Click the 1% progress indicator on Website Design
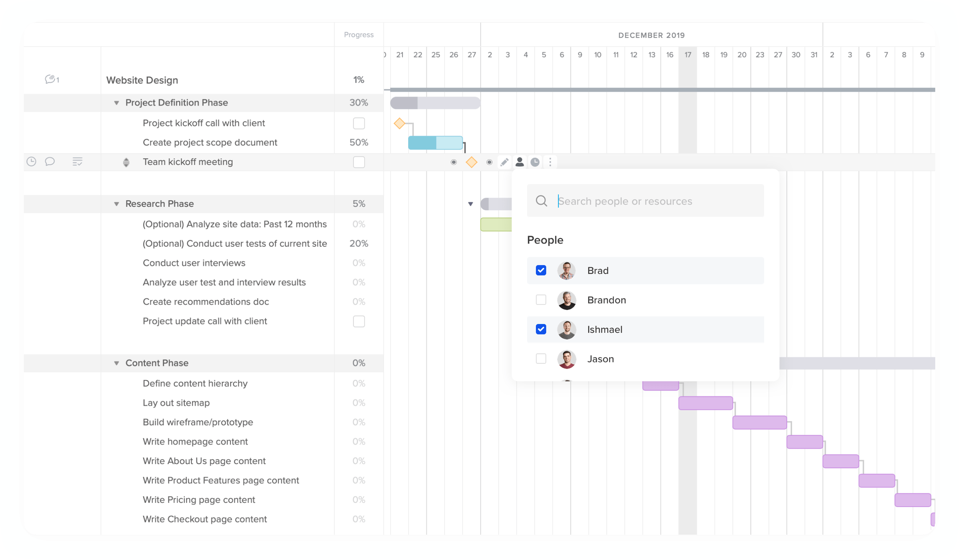The image size is (959, 560). tap(359, 80)
